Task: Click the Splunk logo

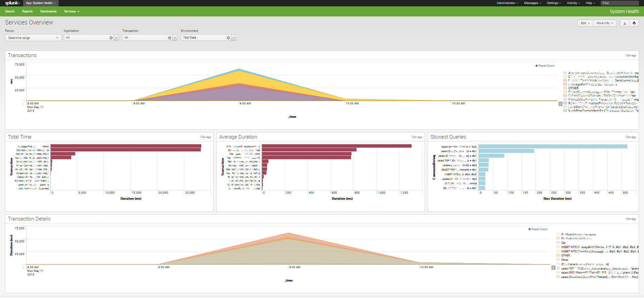Action: coord(12,3)
